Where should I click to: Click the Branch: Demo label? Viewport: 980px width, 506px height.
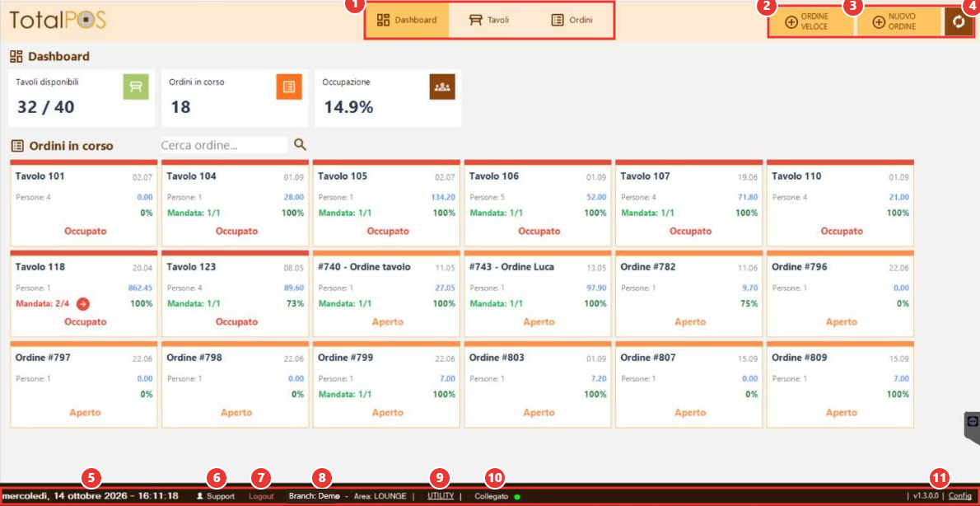coord(315,496)
